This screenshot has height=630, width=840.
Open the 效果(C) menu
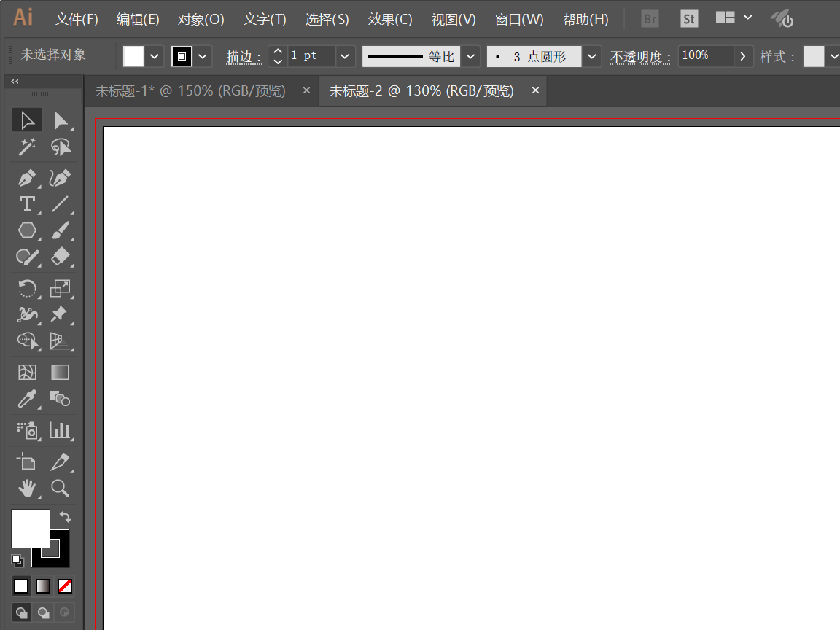pyautogui.click(x=390, y=19)
